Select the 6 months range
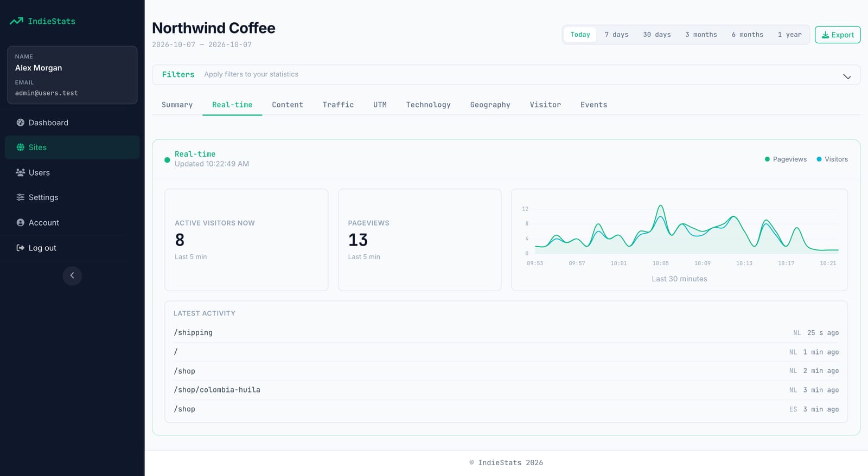Image resolution: width=868 pixels, height=476 pixels. (x=747, y=35)
